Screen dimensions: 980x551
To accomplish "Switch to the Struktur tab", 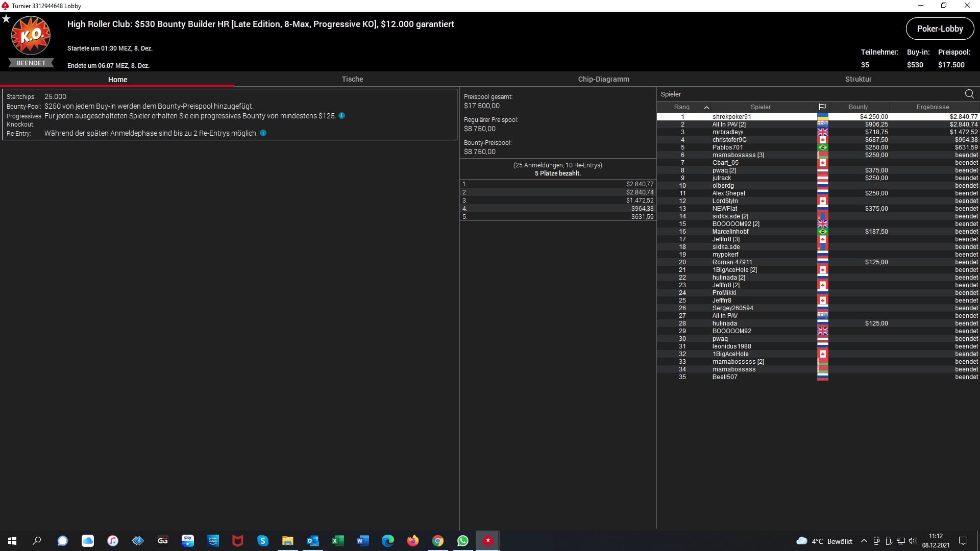I will [x=858, y=79].
